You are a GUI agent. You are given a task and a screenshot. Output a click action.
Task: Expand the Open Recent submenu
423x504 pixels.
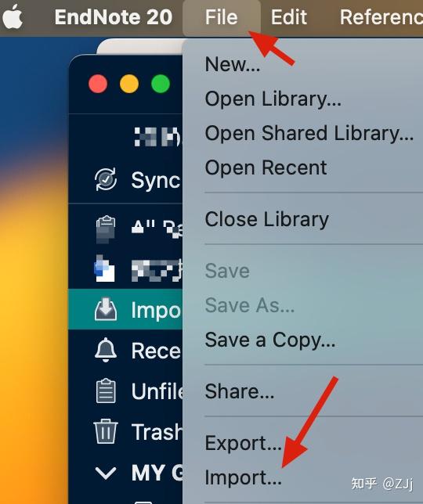(x=266, y=167)
